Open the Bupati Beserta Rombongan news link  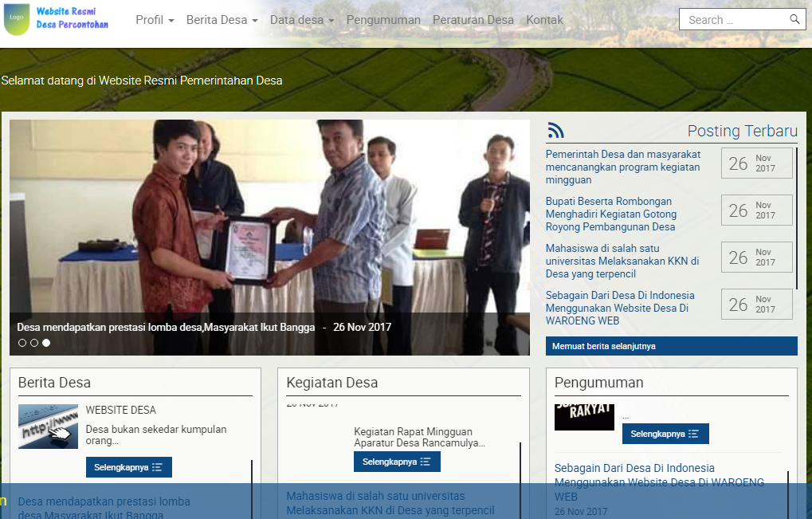pos(610,214)
